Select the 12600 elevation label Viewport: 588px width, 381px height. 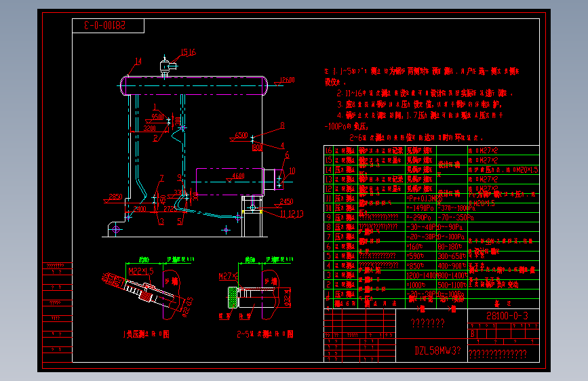288,80
